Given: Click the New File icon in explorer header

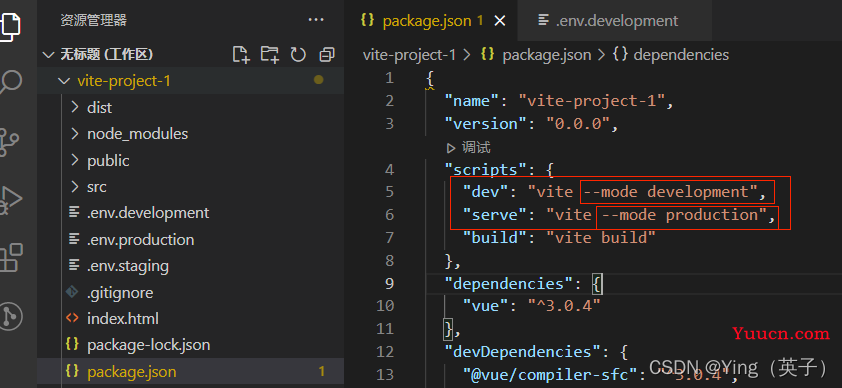Looking at the screenshot, I should pyautogui.click(x=241, y=54).
